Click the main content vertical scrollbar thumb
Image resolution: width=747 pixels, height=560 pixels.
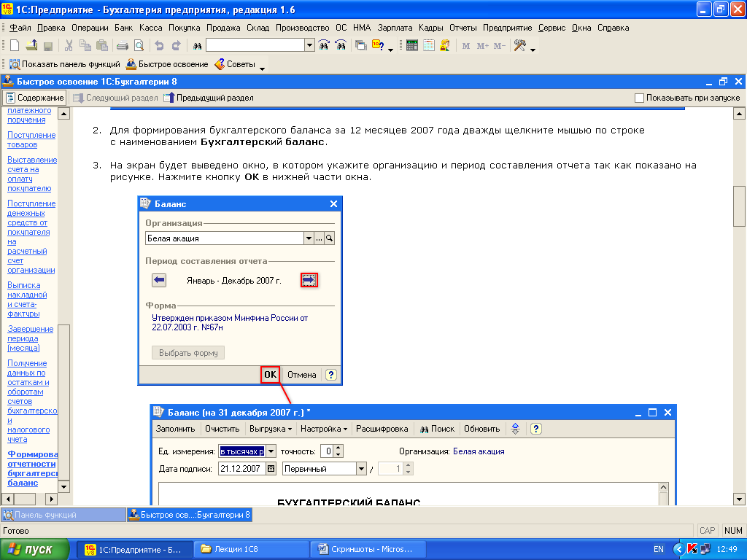coord(739,206)
